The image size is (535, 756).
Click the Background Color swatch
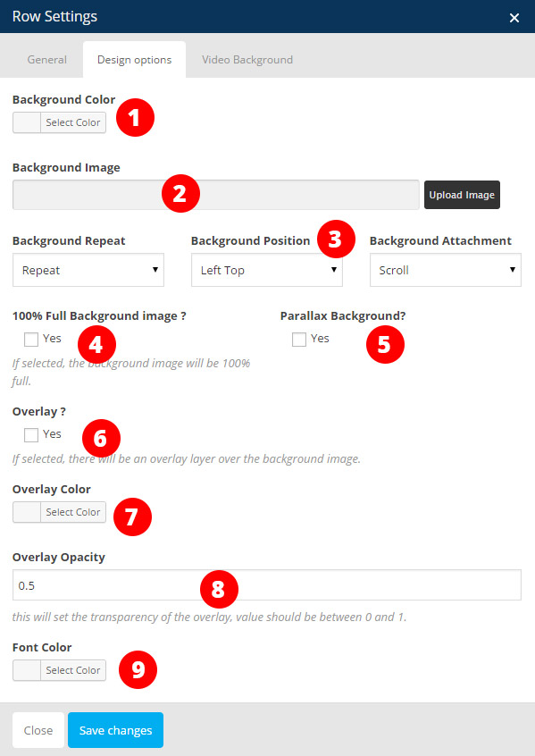pos(27,122)
